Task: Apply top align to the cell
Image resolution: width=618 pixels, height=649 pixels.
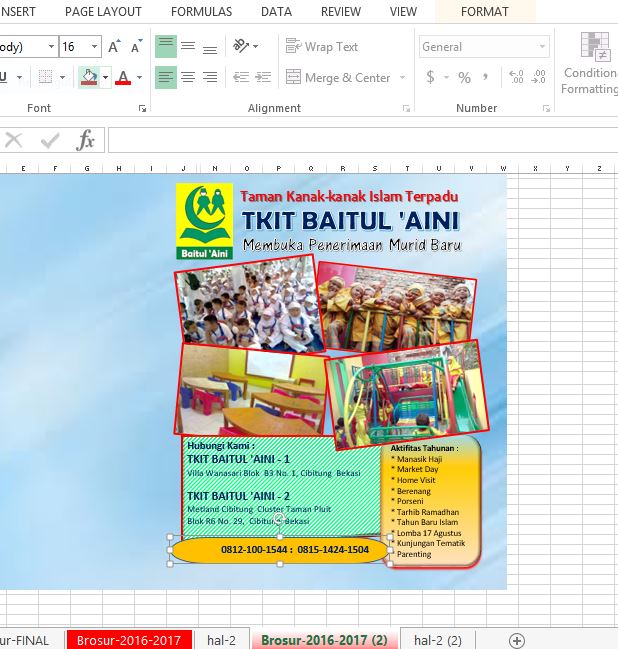Action: click(166, 46)
